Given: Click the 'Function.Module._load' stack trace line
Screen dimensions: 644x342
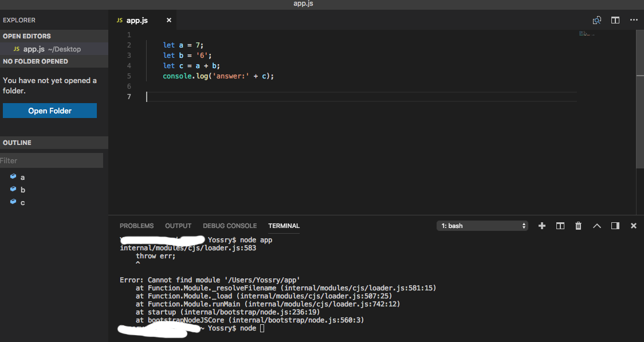Looking at the screenshot, I should [x=264, y=296].
